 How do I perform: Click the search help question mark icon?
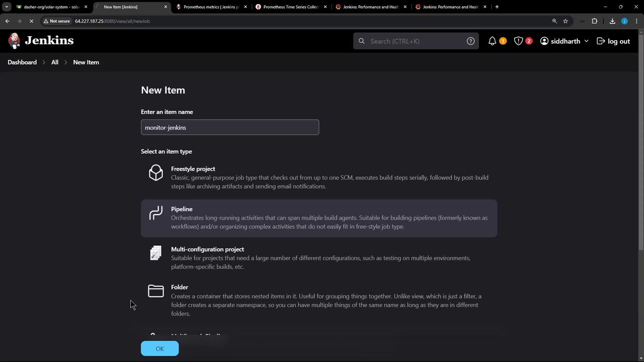coord(470,41)
